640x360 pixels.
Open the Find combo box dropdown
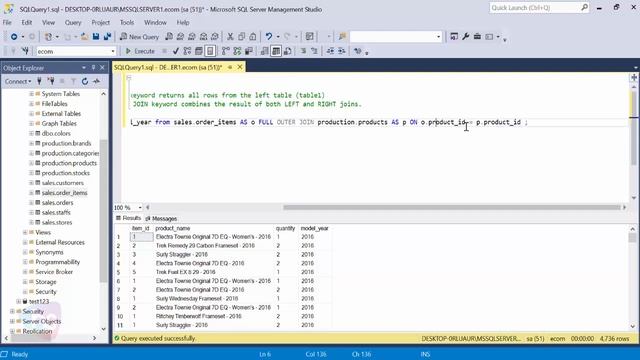click(438, 37)
